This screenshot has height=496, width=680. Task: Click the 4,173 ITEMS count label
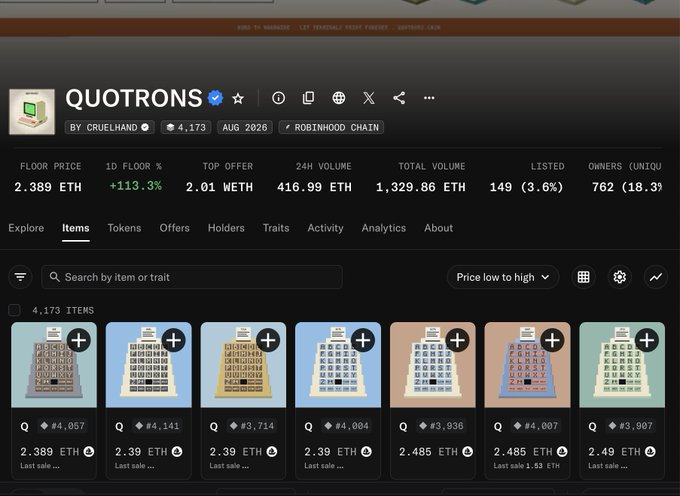(x=63, y=310)
